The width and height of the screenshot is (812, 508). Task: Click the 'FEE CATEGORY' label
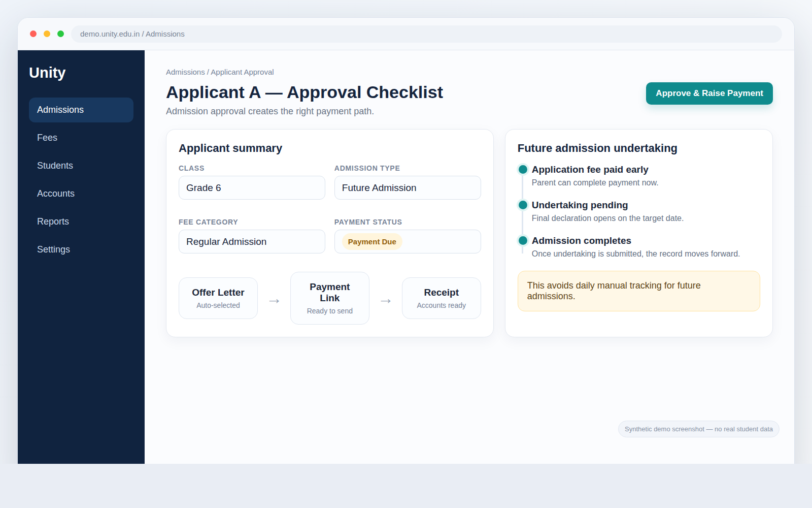click(x=208, y=222)
